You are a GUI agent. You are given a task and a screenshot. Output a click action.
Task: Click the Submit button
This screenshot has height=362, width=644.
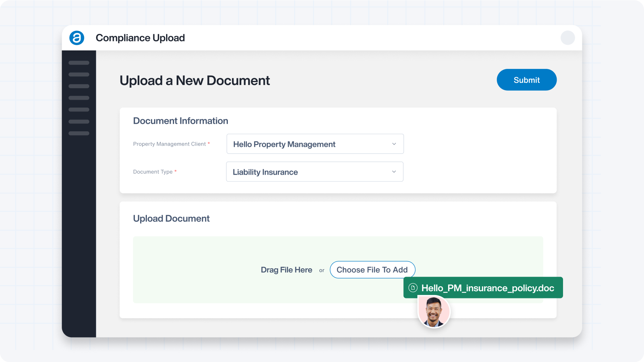click(526, 80)
